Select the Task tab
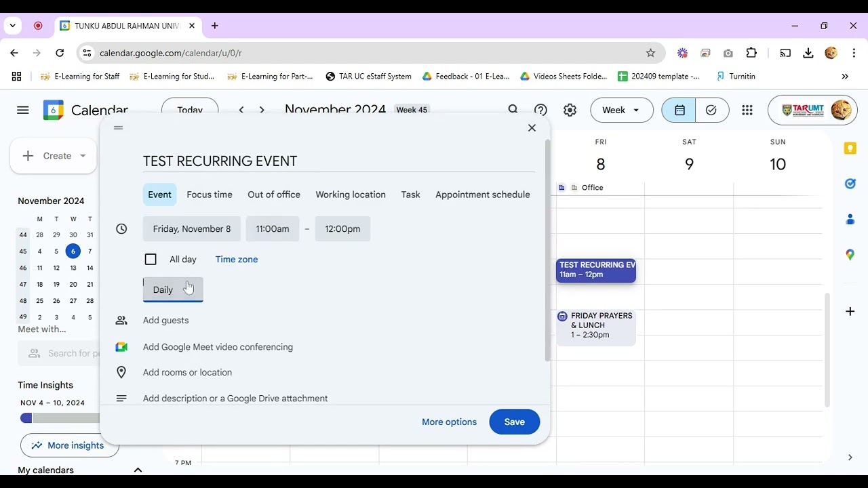Viewport: 868px width, 488px height. coord(410,195)
